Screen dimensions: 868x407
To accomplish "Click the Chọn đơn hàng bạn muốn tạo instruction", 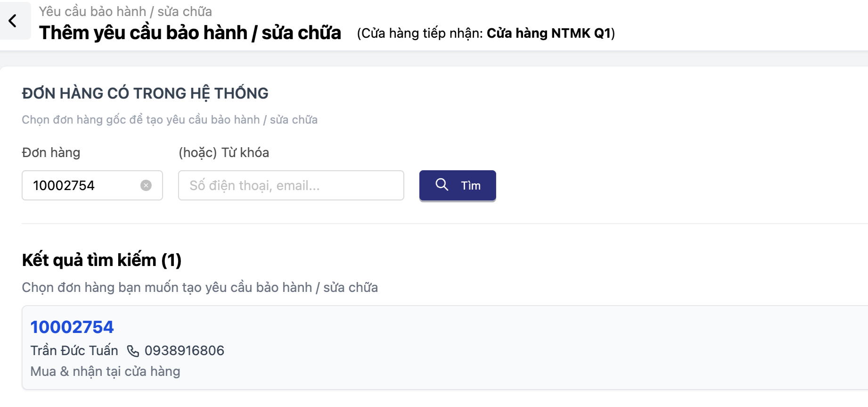I will [x=200, y=288].
